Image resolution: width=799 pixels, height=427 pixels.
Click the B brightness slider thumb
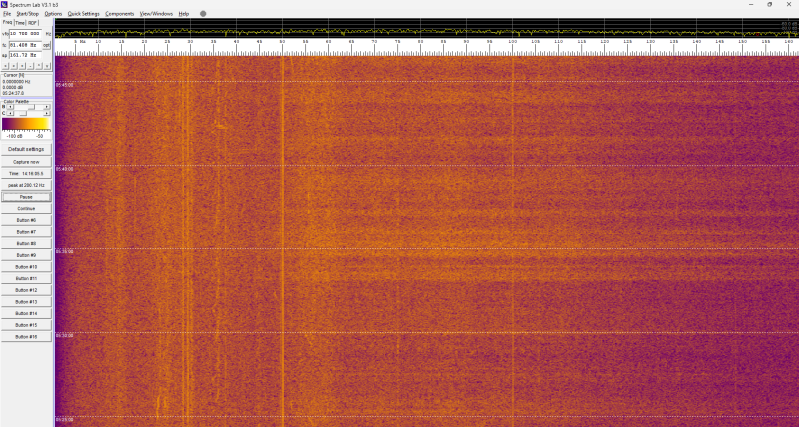pos(32,107)
